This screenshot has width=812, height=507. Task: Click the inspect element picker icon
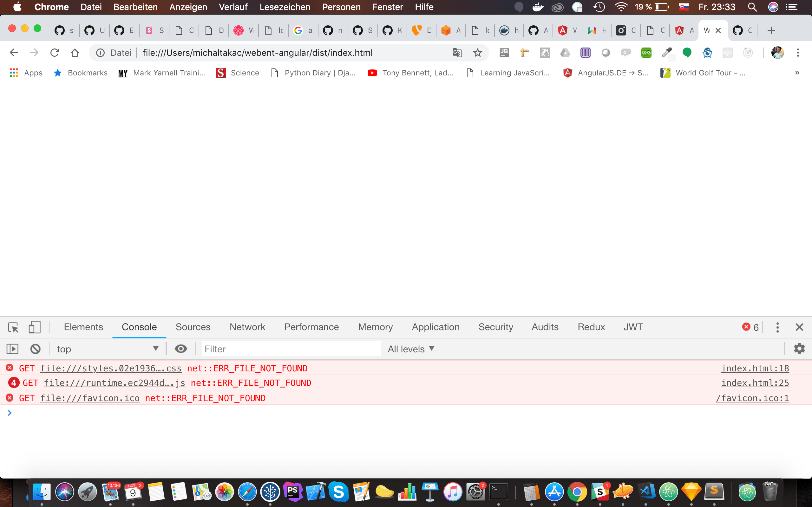pyautogui.click(x=13, y=327)
